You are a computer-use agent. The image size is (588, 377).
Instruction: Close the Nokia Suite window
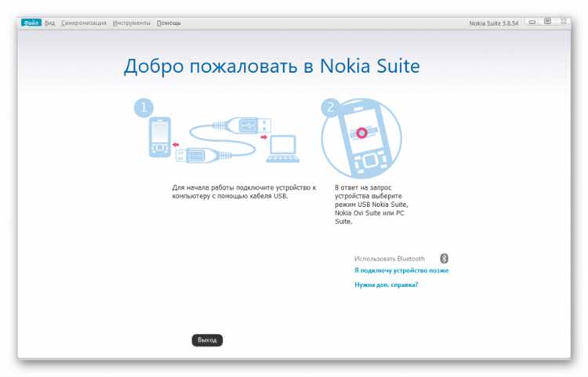click(563, 21)
